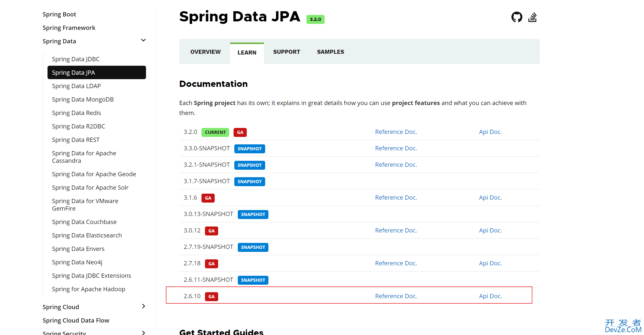
Task: Click the version text 3.2.1-SNAPSHOT
Action: pos(206,165)
